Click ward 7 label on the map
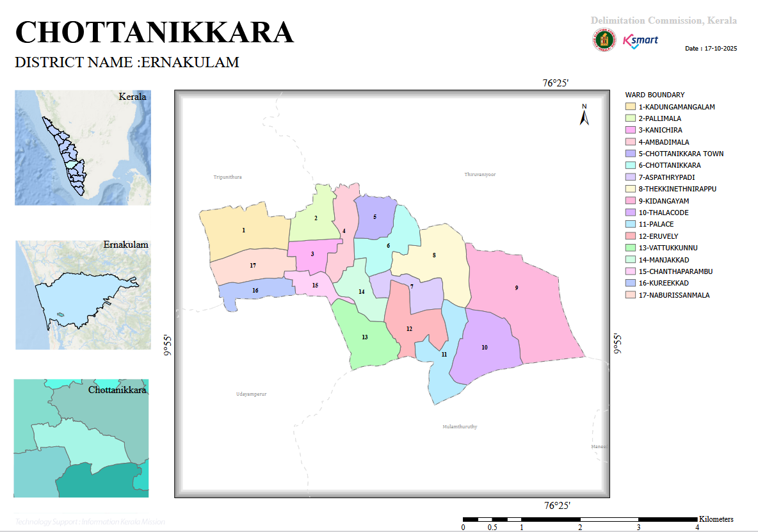The width and height of the screenshot is (758, 532). click(412, 287)
